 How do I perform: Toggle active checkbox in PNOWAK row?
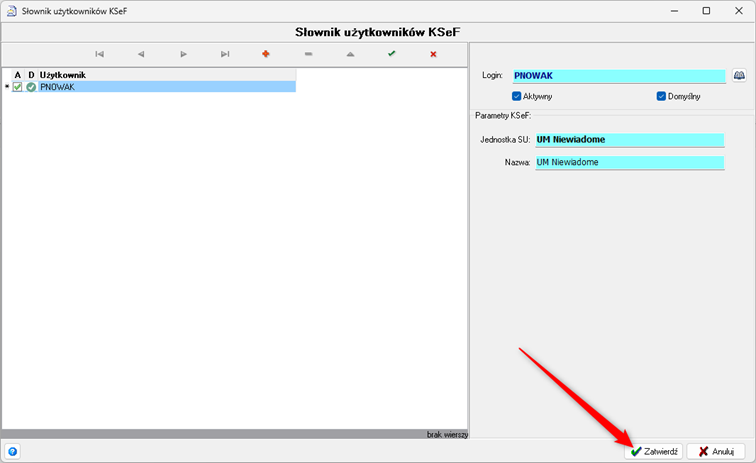coord(18,87)
